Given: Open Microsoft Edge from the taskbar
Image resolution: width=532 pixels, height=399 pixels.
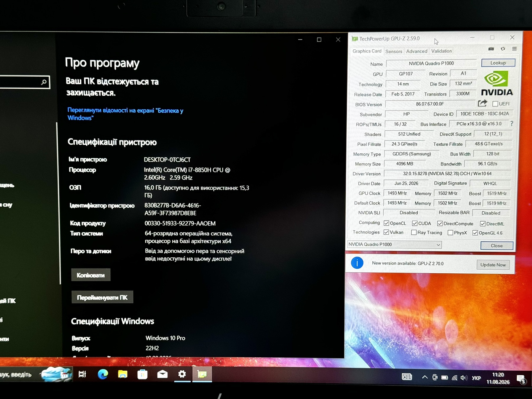Looking at the screenshot, I should 103,374.
